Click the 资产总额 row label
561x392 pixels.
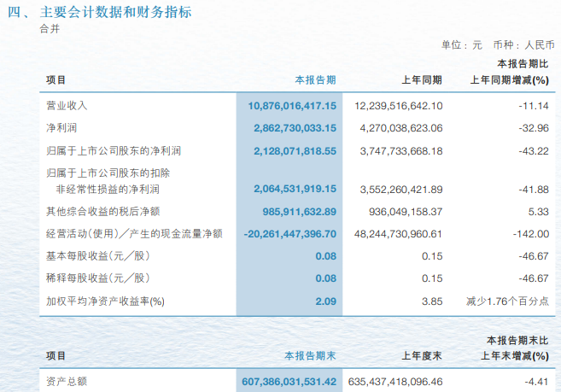pyautogui.click(x=67, y=382)
